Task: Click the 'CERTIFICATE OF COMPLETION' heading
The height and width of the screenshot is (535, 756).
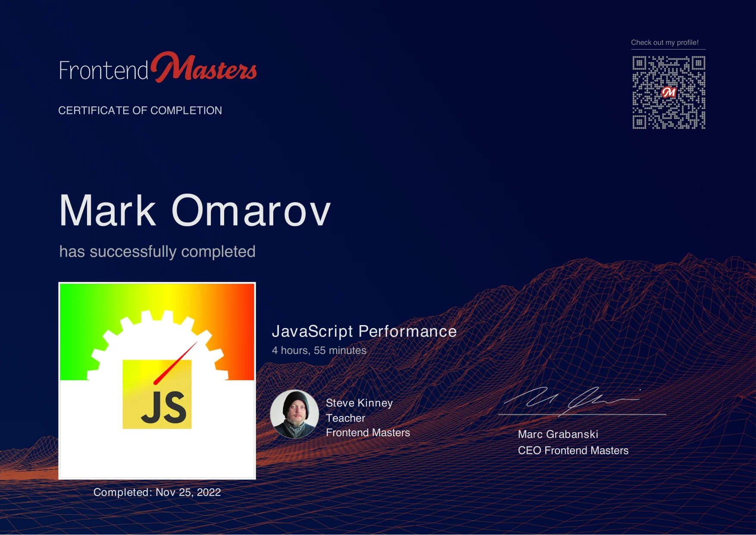Action: coord(140,110)
